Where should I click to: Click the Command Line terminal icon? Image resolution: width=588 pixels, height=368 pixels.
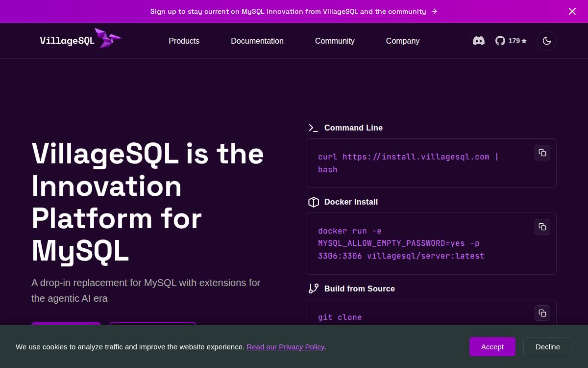coord(313,128)
